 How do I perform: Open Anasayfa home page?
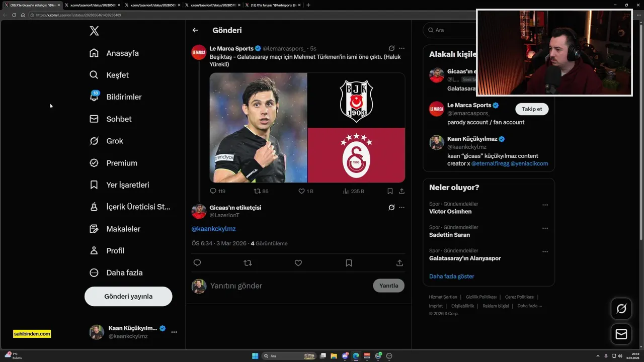pos(114,53)
